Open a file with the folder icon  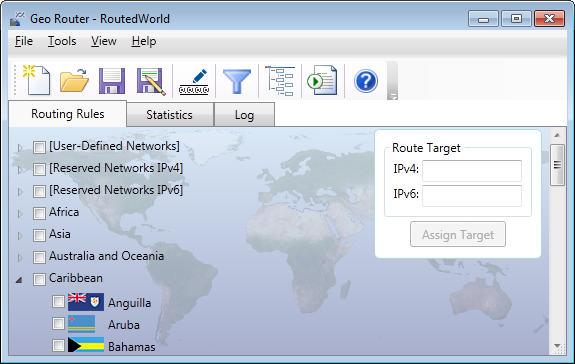pos(74,80)
